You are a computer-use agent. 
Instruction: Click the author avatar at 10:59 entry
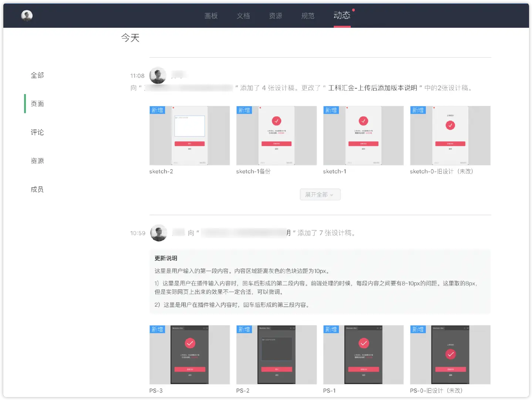coord(159,233)
